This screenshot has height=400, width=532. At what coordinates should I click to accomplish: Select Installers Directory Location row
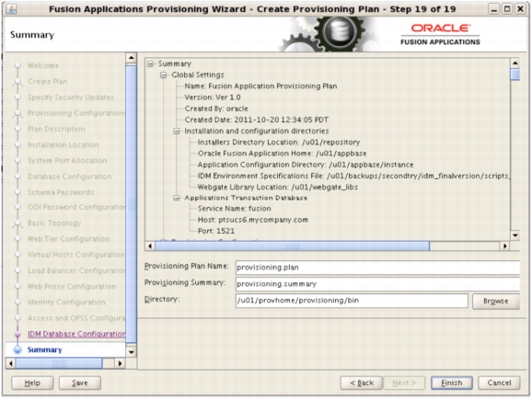coord(279,142)
